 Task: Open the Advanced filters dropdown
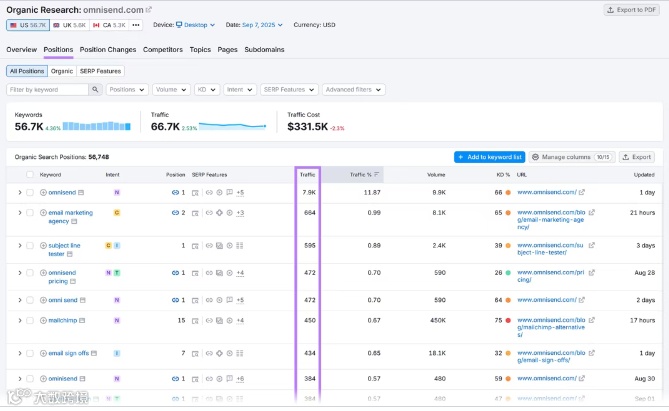coord(354,90)
